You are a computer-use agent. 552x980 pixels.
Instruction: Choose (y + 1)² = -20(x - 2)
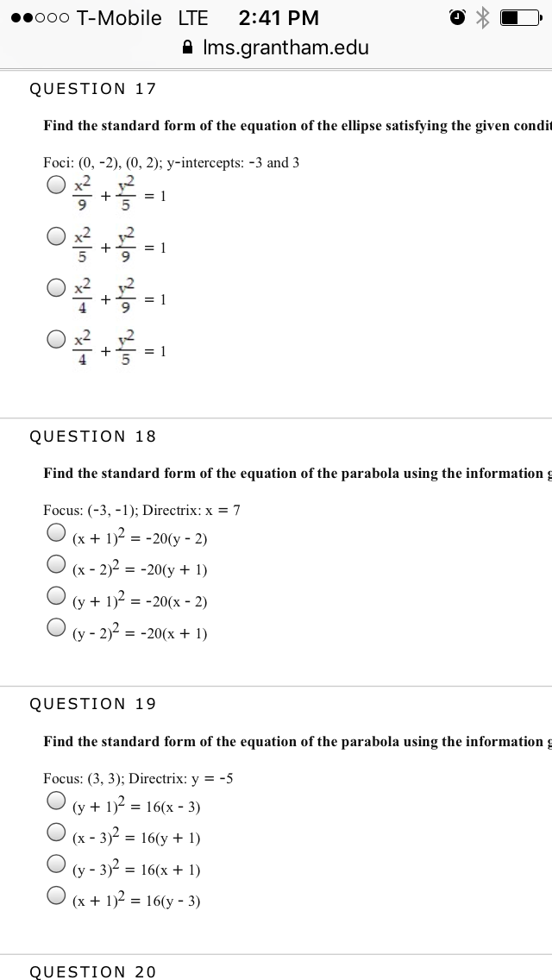[56, 595]
